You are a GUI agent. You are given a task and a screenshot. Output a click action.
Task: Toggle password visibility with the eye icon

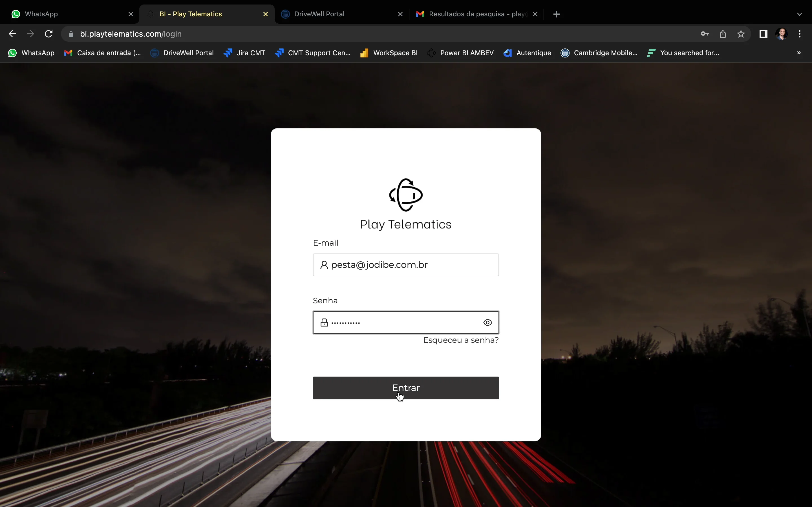487,322
